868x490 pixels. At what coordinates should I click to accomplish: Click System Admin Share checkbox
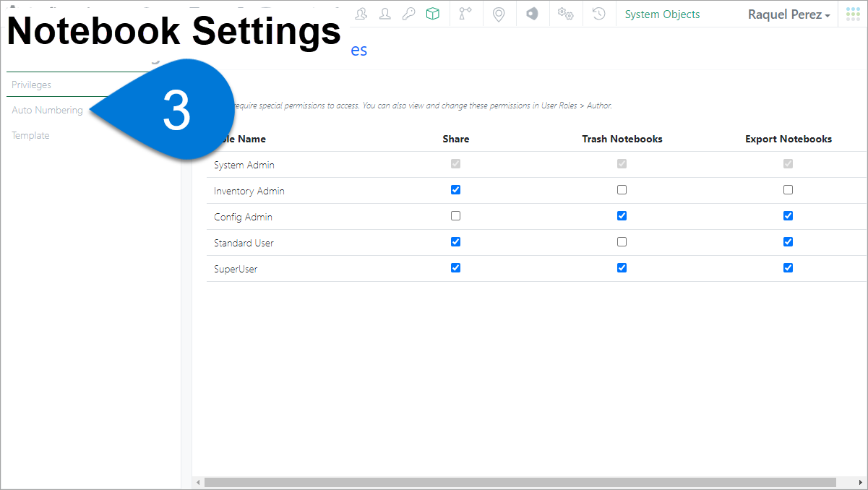click(455, 164)
